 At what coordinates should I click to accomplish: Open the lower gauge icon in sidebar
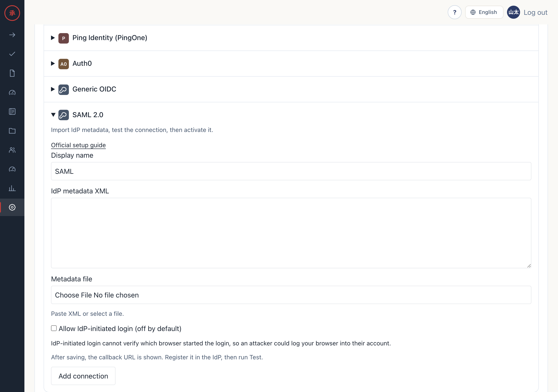(x=12, y=169)
